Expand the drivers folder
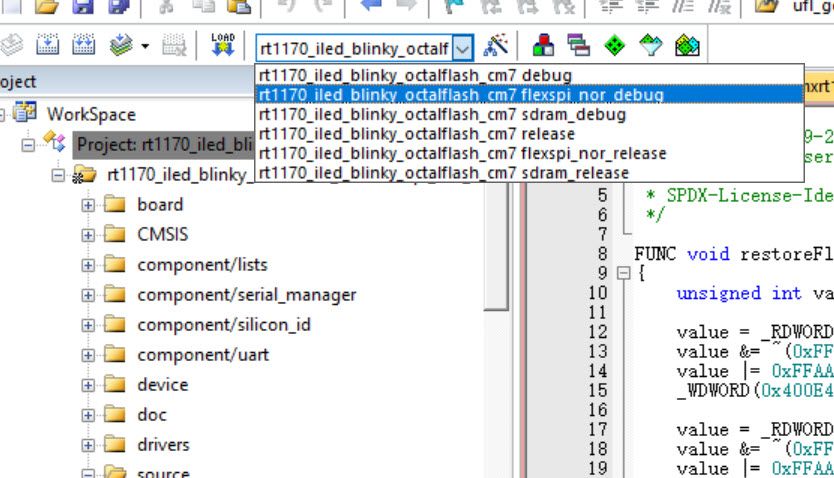Viewport: 834px width, 478px height. click(88, 445)
